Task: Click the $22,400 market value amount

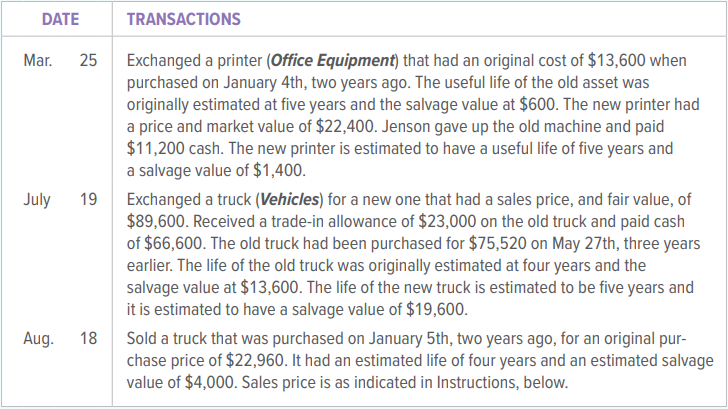Action: [345, 126]
